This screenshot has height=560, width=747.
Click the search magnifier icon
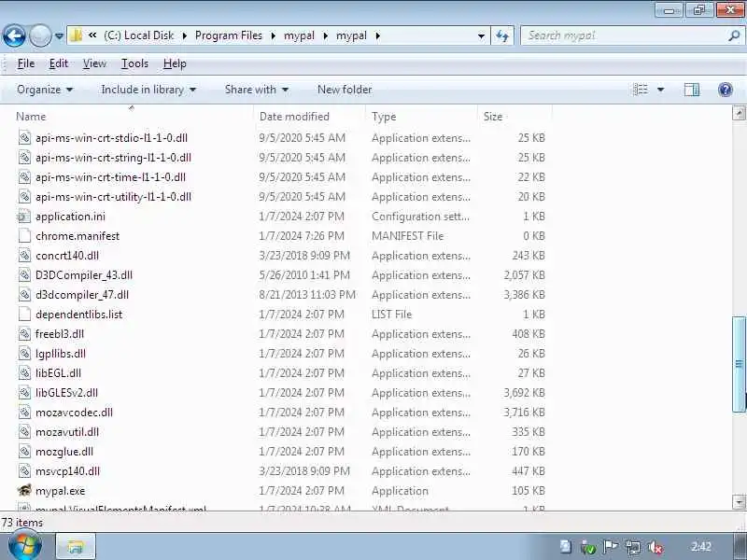(x=734, y=35)
